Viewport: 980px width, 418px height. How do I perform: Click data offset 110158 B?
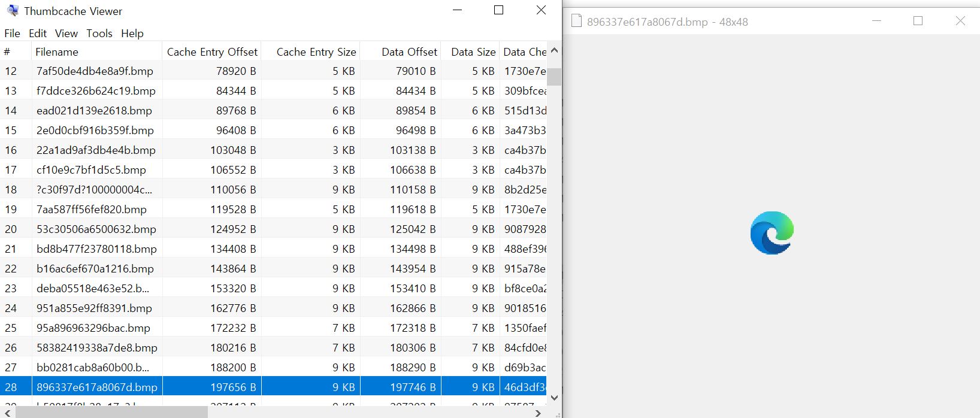[413, 189]
